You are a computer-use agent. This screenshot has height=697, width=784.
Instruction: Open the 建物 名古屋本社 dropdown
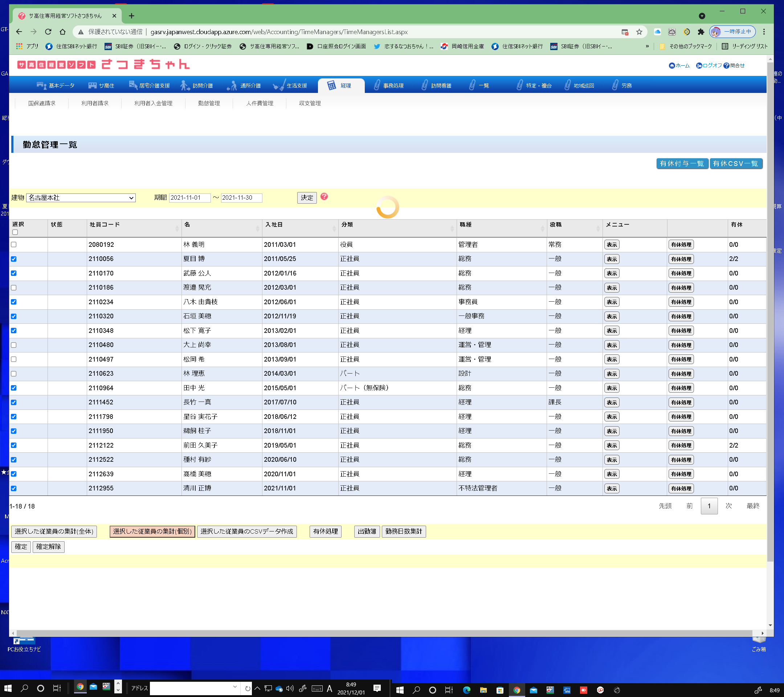pos(81,197)
